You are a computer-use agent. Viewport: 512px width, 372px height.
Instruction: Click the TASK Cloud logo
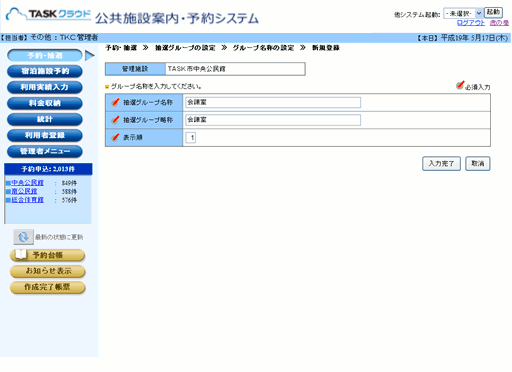[48, 14]
